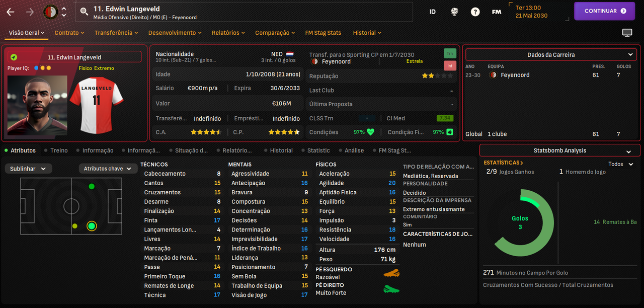Screen dimensions: 644x308
Task: Click the Feyenoord crest in career data
Action: pyautogui.click(x=493, y=75)
